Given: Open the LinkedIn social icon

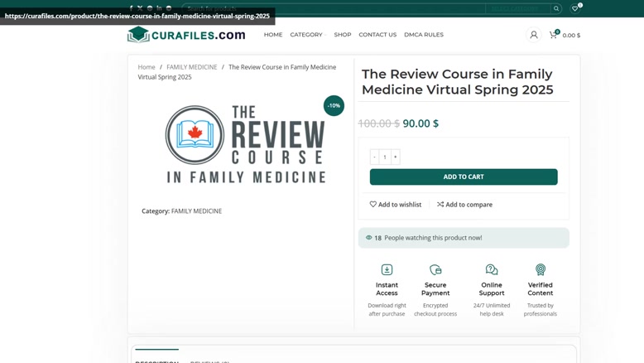Looking at the screenshot, I should pos(159,8).
